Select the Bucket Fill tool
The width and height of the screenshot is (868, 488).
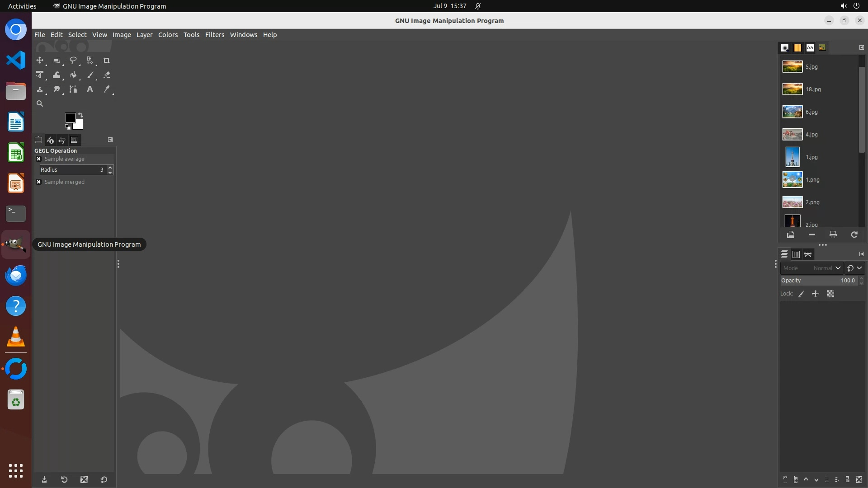point(73,75)
